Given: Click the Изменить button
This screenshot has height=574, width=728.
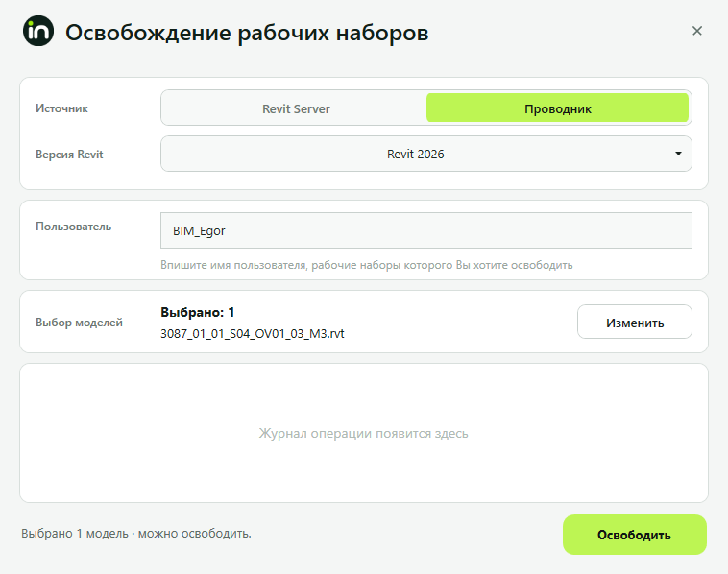Looking at the screenshot, I should (x=635, y=322).
